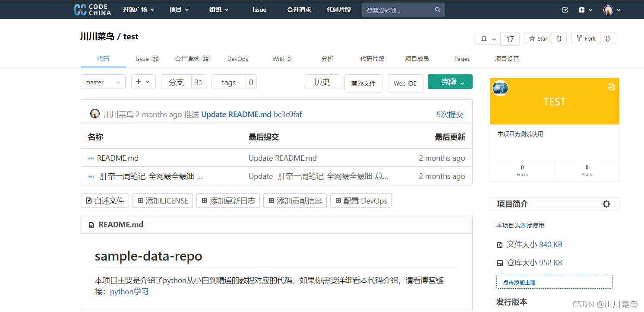Screen dimensions: 644x312
Task: Click the markdown icon beside _肝帝一周笔记 file
Action: 91,176
